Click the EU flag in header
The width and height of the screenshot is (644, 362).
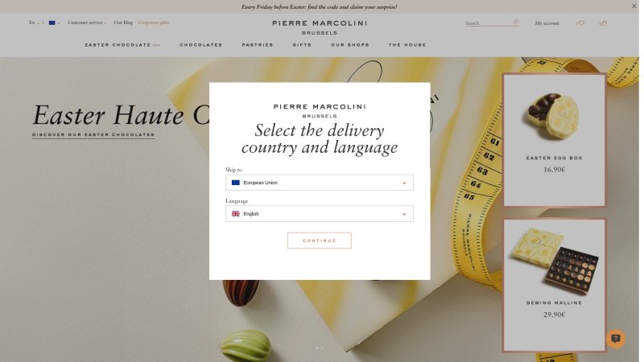point(52,23)
